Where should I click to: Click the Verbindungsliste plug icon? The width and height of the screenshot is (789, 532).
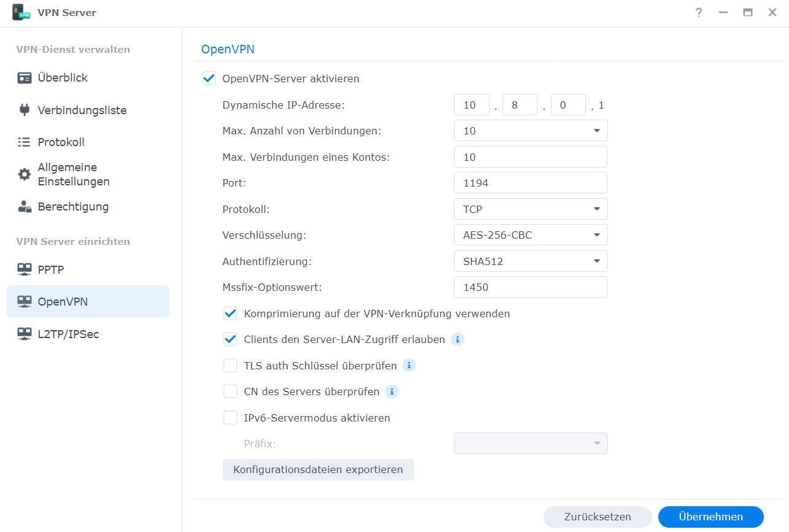coord(25,110)
